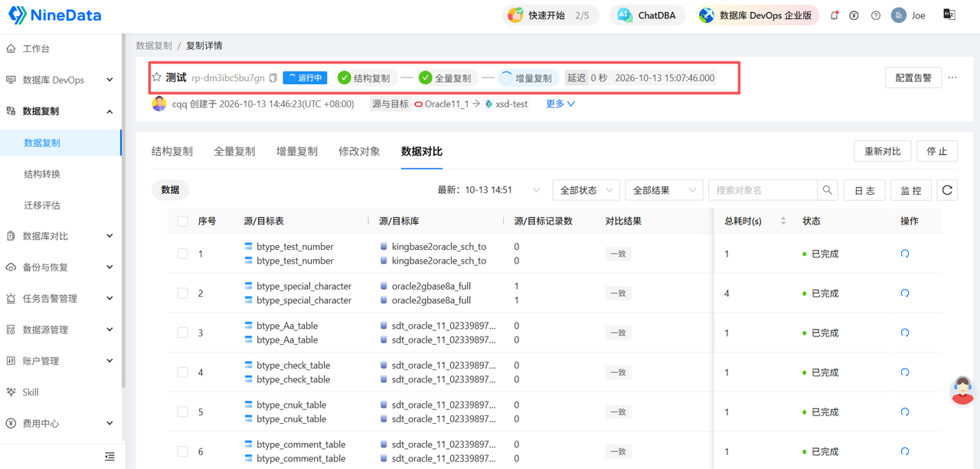Open the 全部状态 status filter dropdown
The width and height of the screenshot is (980, 469).
pos(586,190)
